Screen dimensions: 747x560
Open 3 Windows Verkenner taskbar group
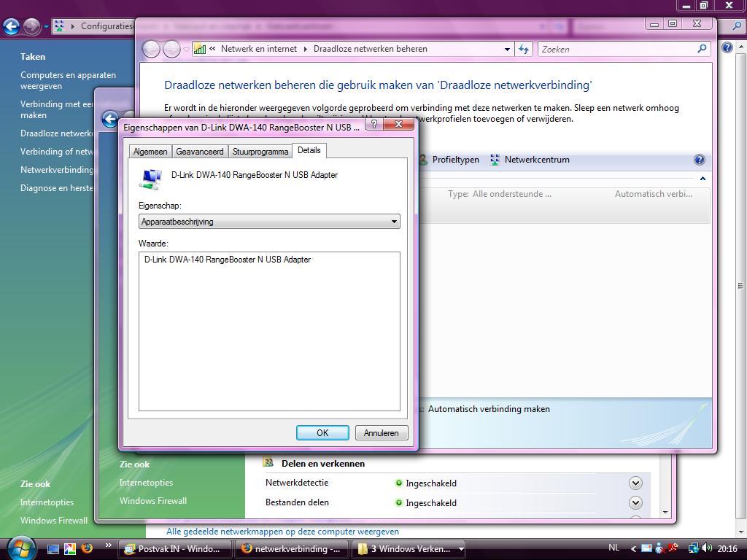coord(409,548)
